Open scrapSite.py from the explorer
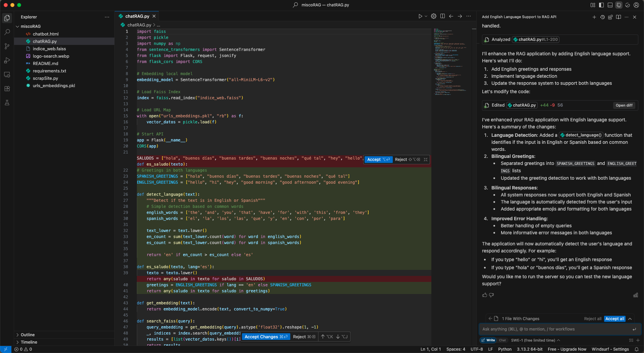Image resolution: width=644 pixels, height=353 pixels. click(x=45, y=78)
